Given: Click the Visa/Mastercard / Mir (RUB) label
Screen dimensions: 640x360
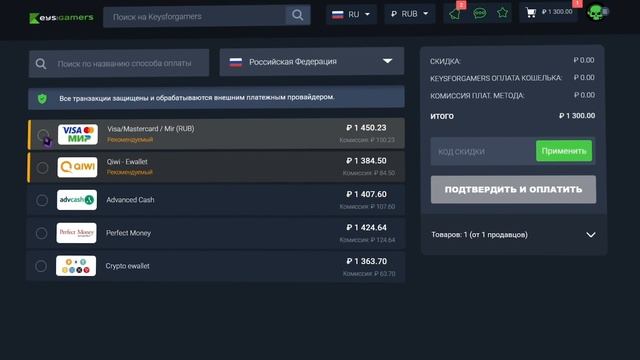Looking at the screenshot, I should point(151,129).
